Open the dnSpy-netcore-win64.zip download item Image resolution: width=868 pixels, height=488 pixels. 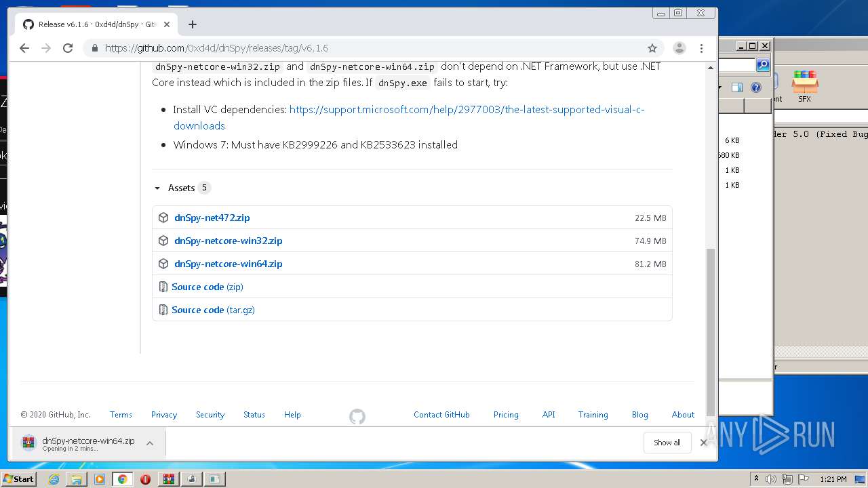[78, 443]
